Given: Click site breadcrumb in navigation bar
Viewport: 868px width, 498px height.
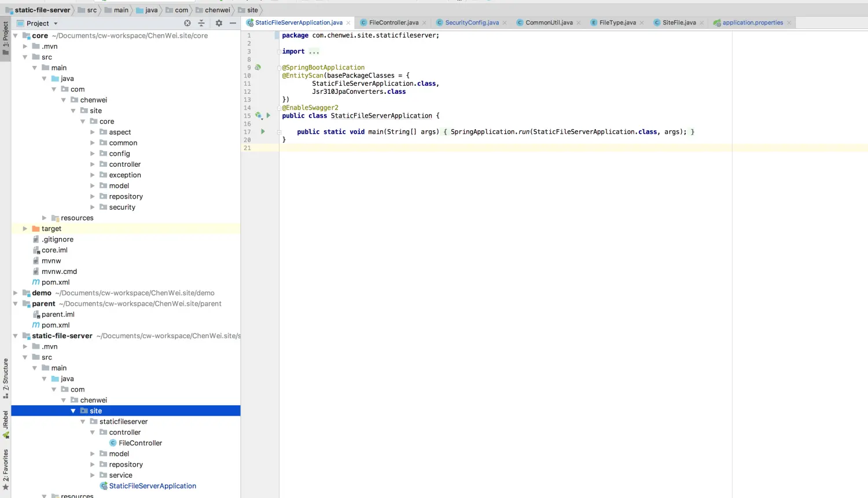Looking at the screenshot, I should 248,10.
